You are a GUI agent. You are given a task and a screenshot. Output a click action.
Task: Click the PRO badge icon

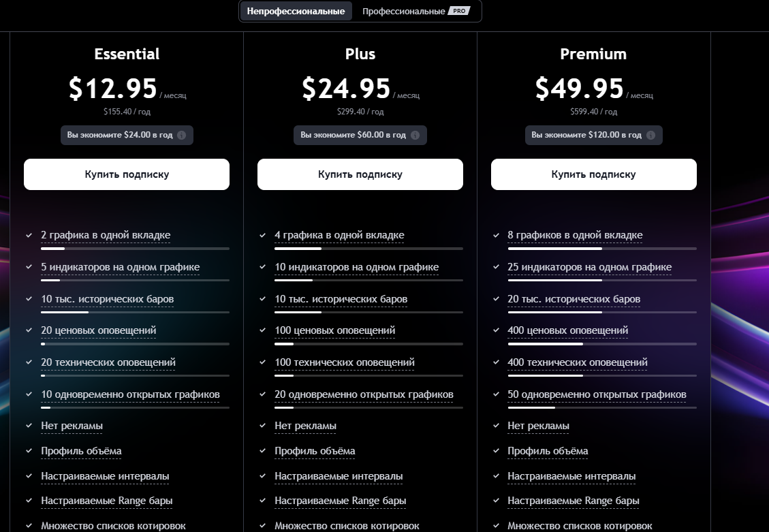click(459, 12)
